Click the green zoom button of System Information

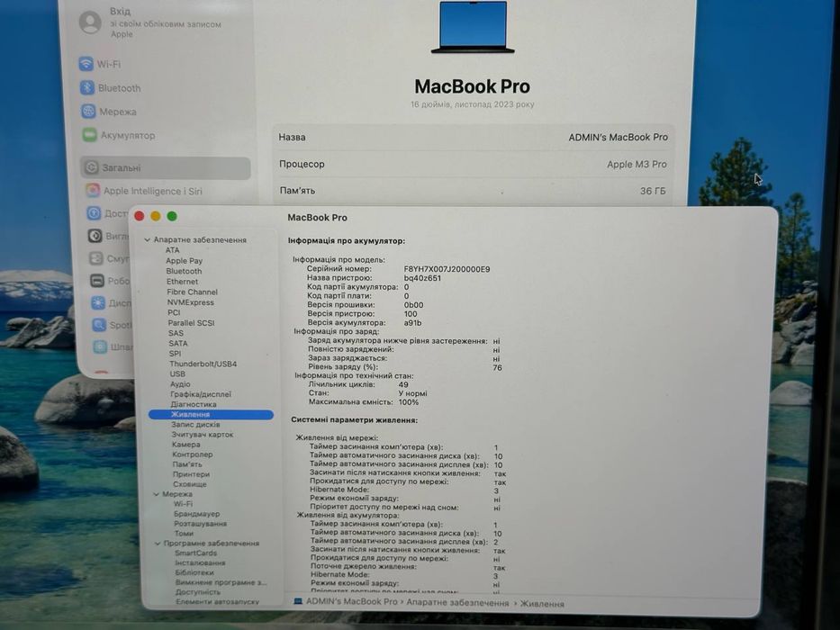click(x=172, y=216)
